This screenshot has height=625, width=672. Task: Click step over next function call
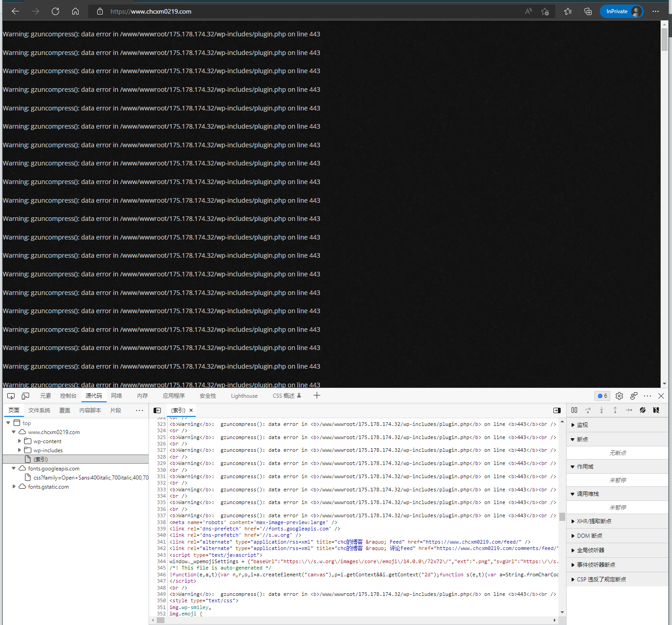pos(588,410)
